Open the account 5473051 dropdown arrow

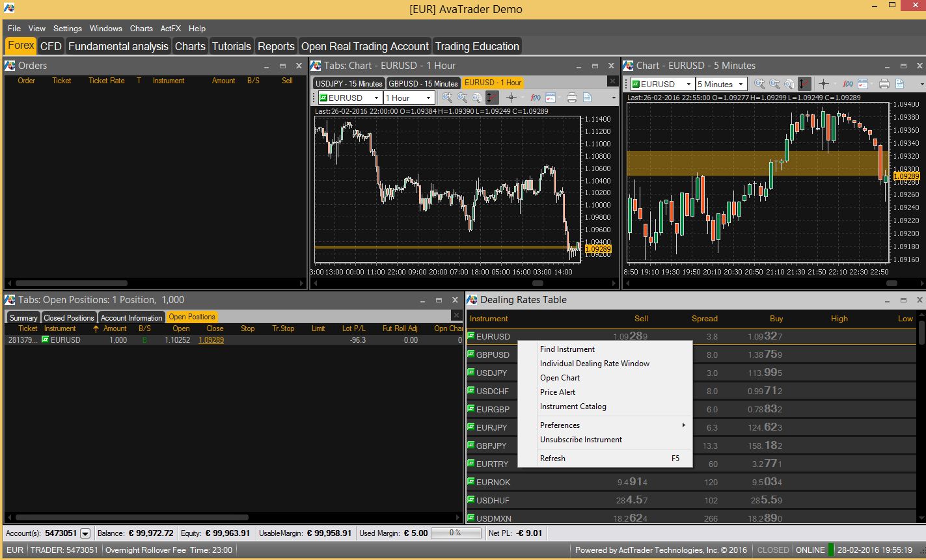point(85,533)
